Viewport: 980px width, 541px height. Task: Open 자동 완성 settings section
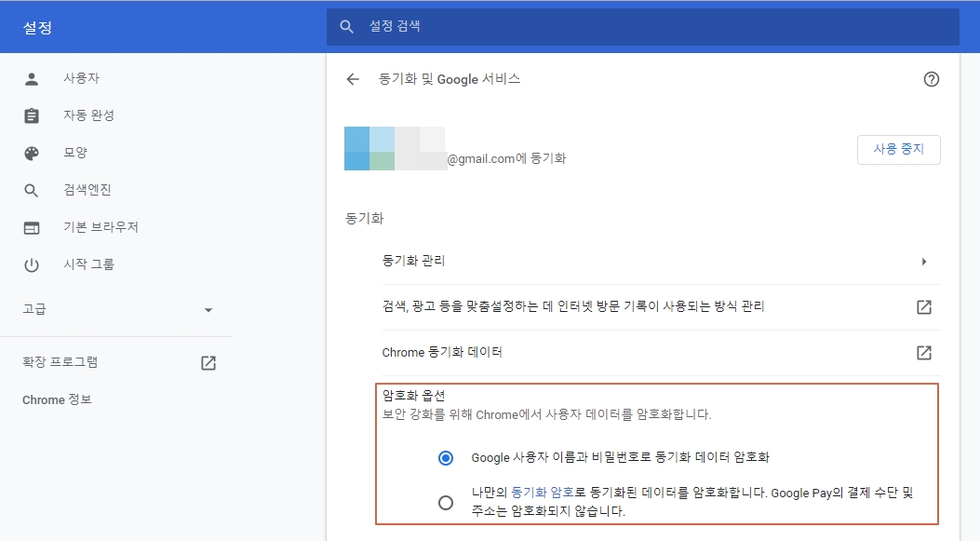(x=88, y=115)
